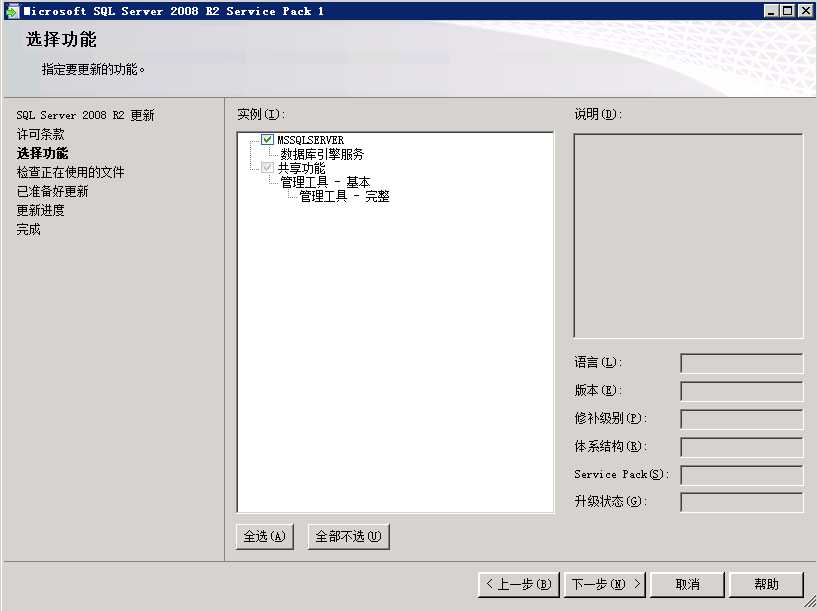Proceed with 下一步(N) button
Viewport: 818px width, 611px height.
tap(605, 584)
